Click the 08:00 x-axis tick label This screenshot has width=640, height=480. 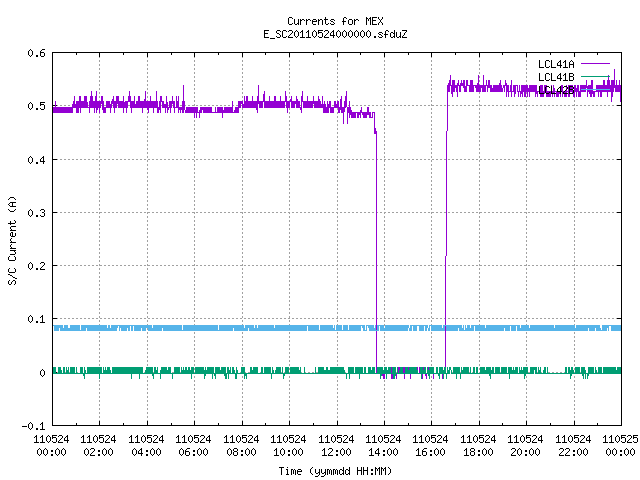pos(241,452)
